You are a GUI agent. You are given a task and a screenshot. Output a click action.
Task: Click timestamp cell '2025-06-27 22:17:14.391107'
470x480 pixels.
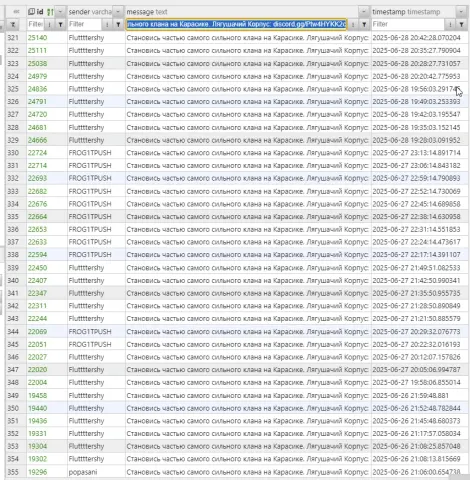pos(420,255)
